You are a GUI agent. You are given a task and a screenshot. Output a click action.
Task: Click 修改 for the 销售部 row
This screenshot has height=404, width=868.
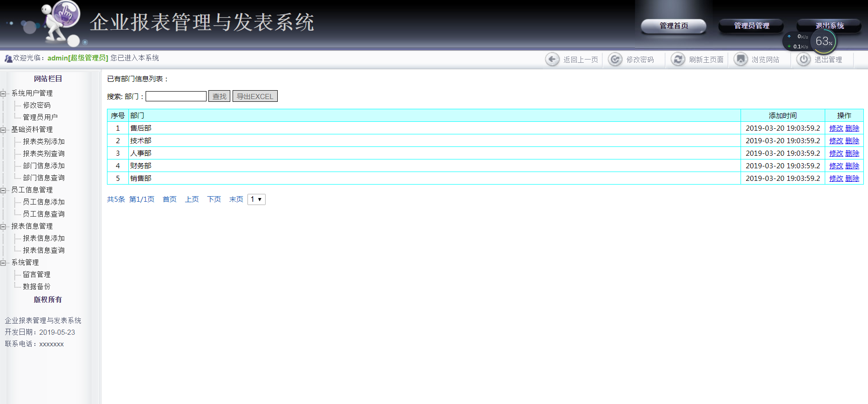coord(836,179)
